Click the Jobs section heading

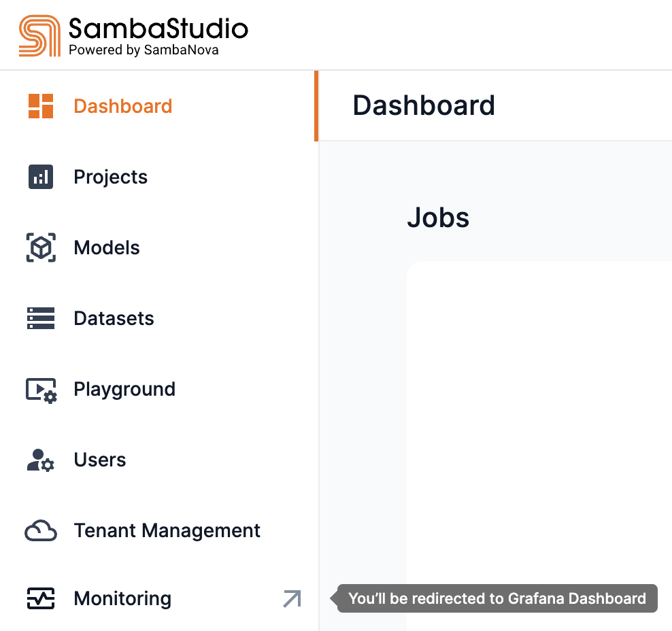pos(438,218)
